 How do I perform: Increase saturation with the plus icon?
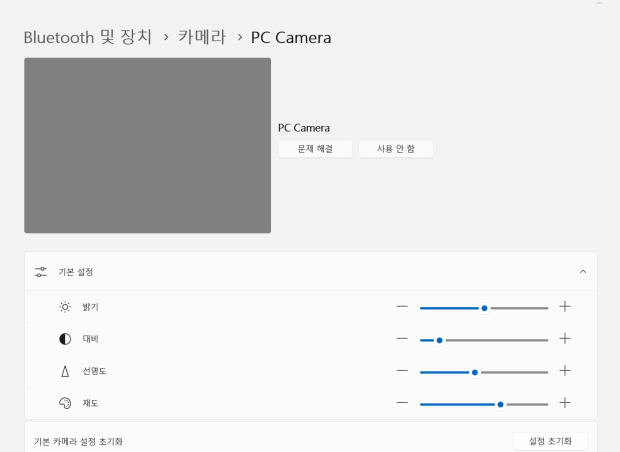(565, 403)
